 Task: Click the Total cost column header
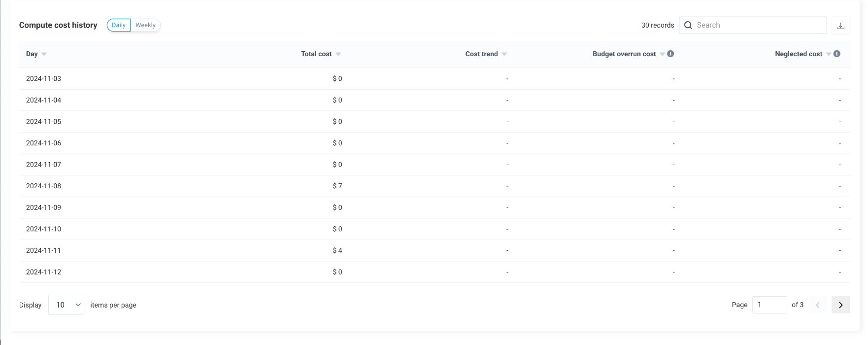click(316, 54)
